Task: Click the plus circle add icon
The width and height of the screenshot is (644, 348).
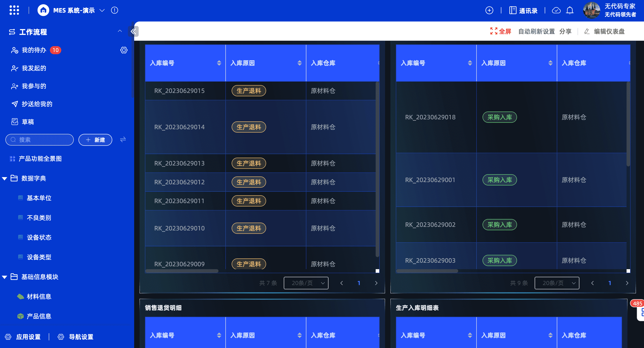Action: click(489, 11)
